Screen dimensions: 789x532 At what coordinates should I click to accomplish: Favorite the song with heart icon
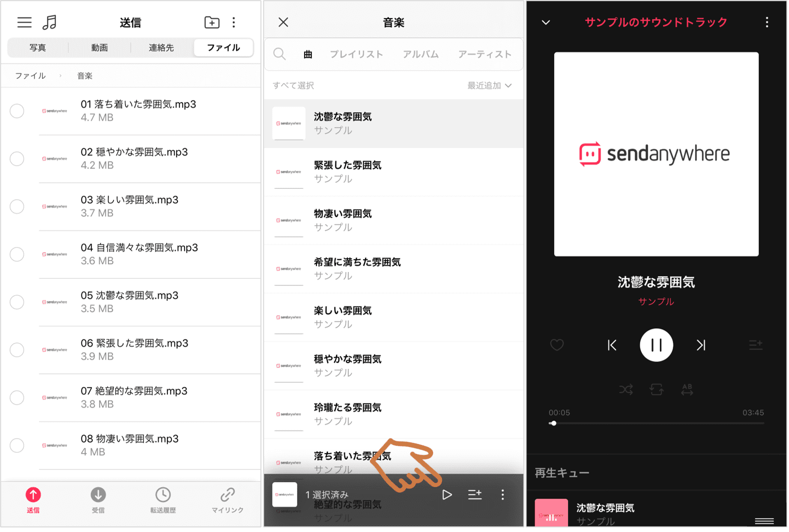click(557, 345)
